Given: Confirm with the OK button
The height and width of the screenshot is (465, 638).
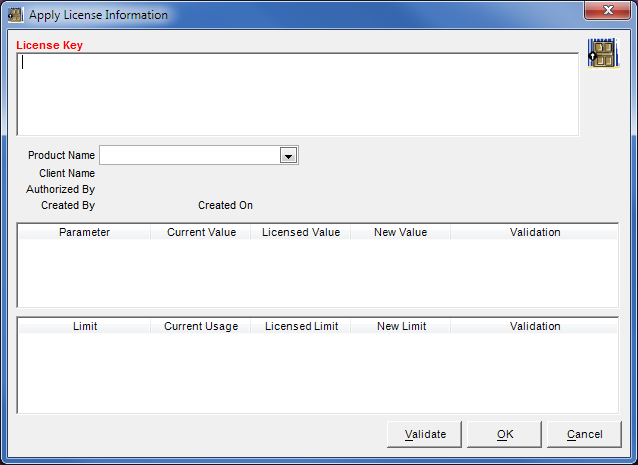Looking at the screenshot, I should pyautogui.click(x=505, y=434).
